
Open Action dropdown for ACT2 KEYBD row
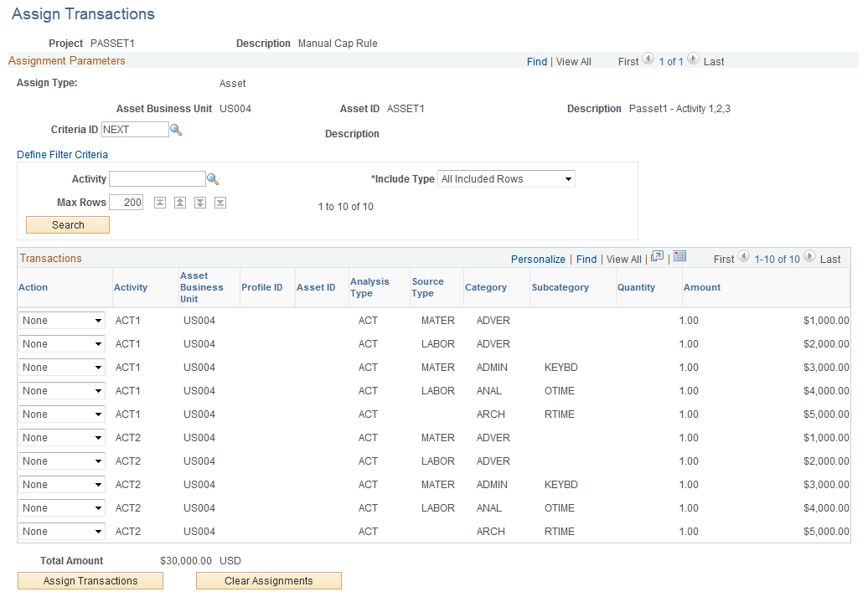[x=61, y=485]
